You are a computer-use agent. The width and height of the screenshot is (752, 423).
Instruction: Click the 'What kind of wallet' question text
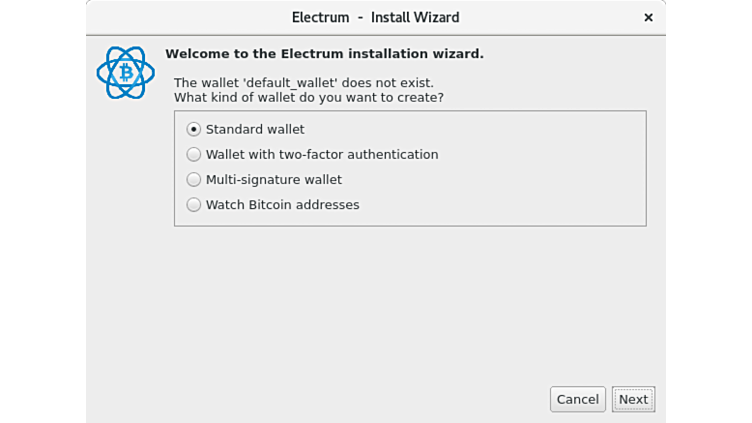pyautogui.click(x=308, y=98)
